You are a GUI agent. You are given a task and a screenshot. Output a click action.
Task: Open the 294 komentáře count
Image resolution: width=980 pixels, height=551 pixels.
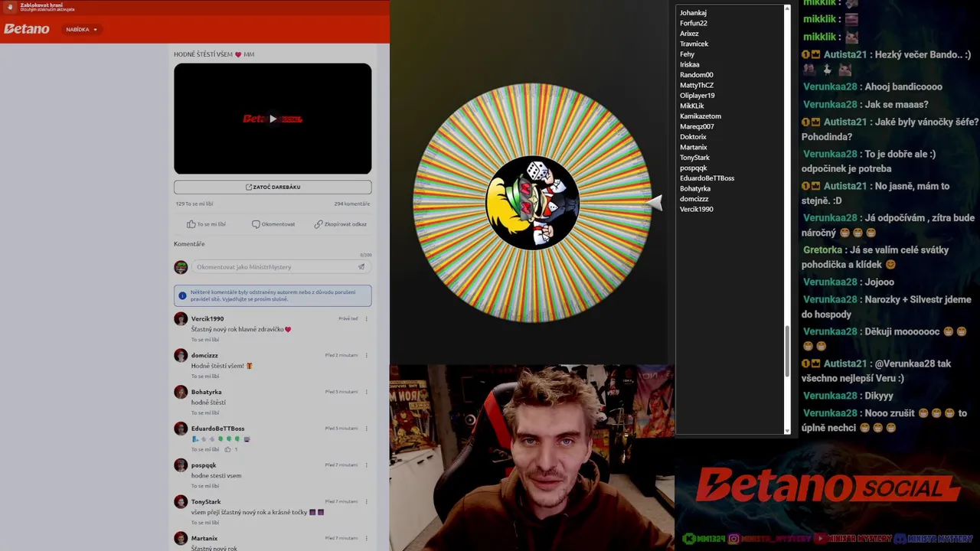click(x=351, y=204)
